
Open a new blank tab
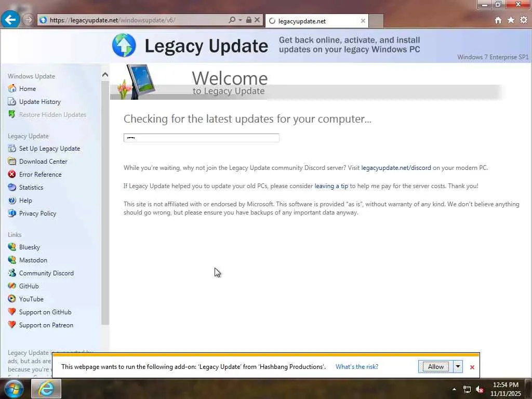click(x=376, y=21)
